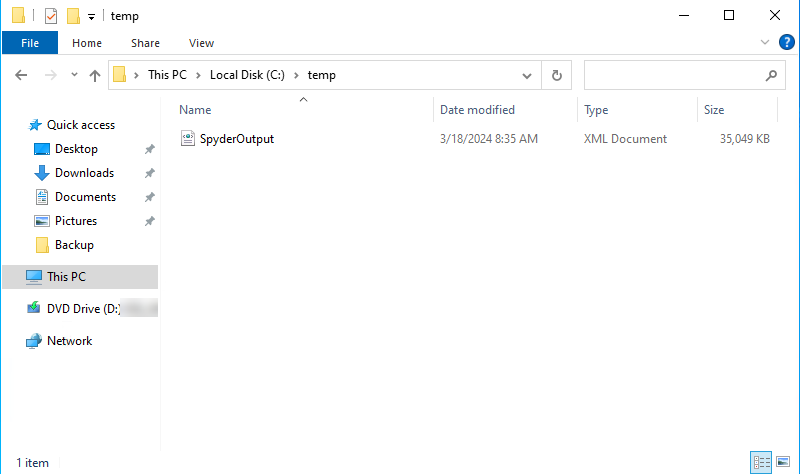
Task: Click the pin icon beside Pictures
Action: 149,221
